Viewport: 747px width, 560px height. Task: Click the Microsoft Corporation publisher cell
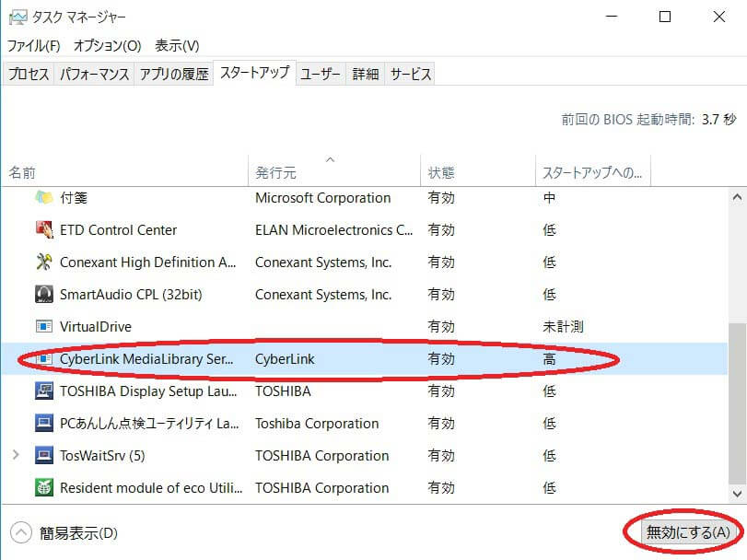click(323, 198)
